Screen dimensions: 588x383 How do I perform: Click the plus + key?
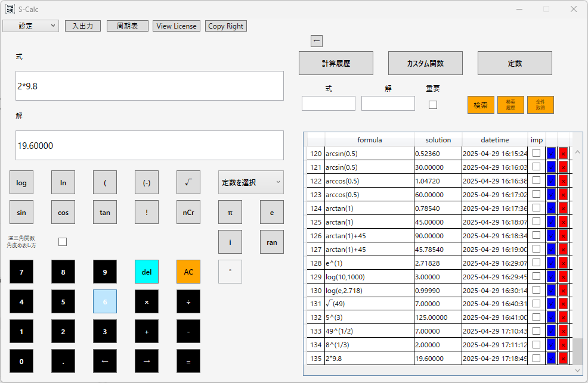click(x=147, y=331)
